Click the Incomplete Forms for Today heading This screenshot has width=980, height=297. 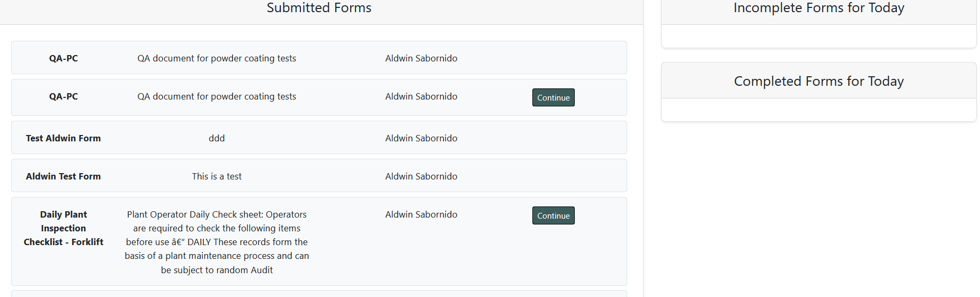(818, 8)
